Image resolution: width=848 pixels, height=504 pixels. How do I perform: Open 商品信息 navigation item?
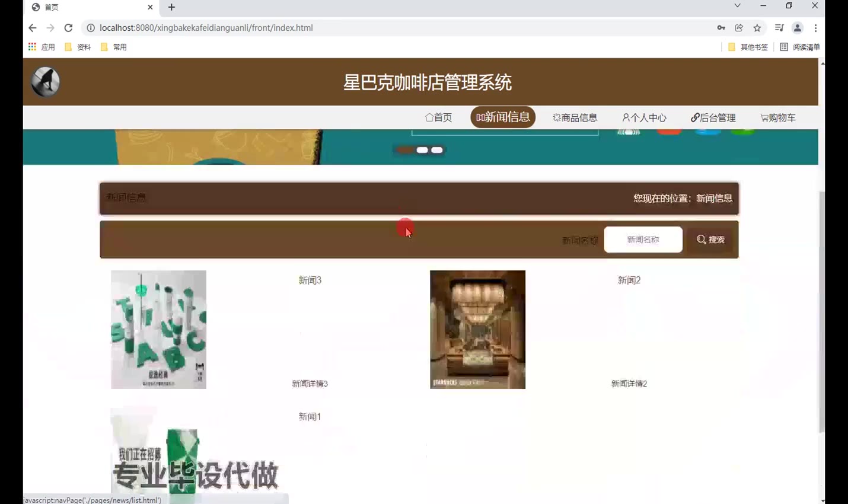[575, 117]
